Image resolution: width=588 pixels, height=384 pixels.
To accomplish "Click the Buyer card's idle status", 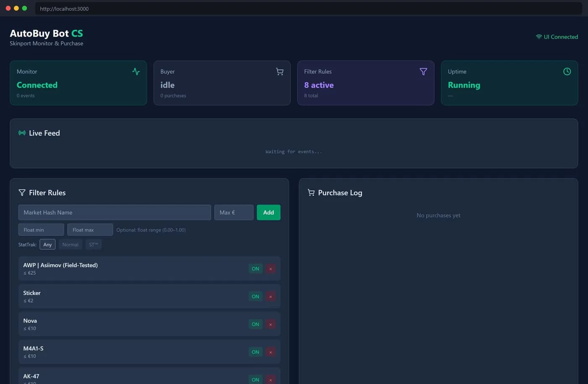I will click(x=167, y=85).
